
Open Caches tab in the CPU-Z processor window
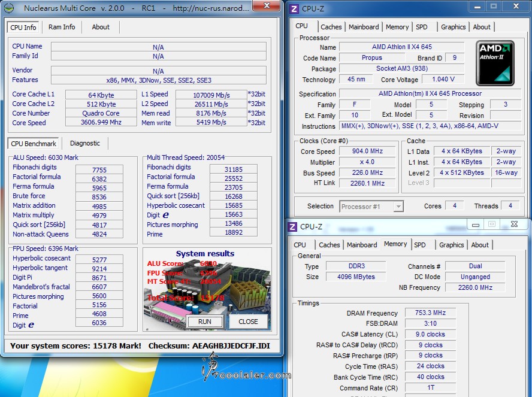pyautogui.click(x=331, y=27)
